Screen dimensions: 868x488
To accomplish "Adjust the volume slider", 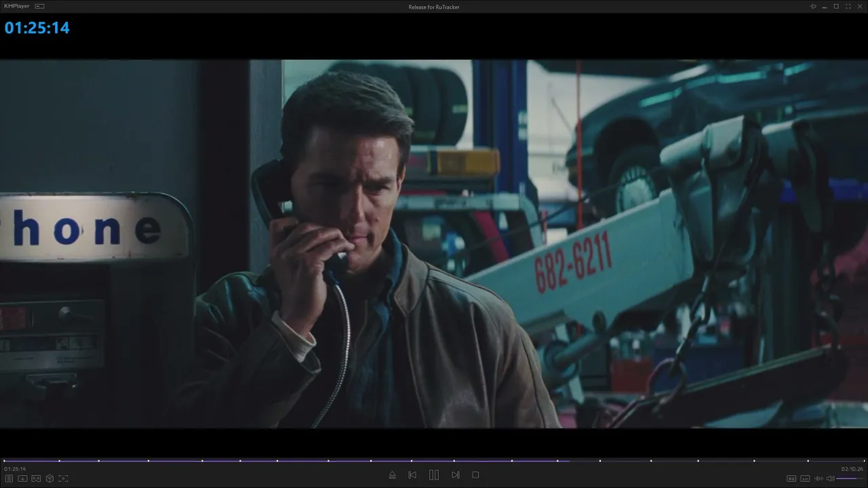I will 850,479.
